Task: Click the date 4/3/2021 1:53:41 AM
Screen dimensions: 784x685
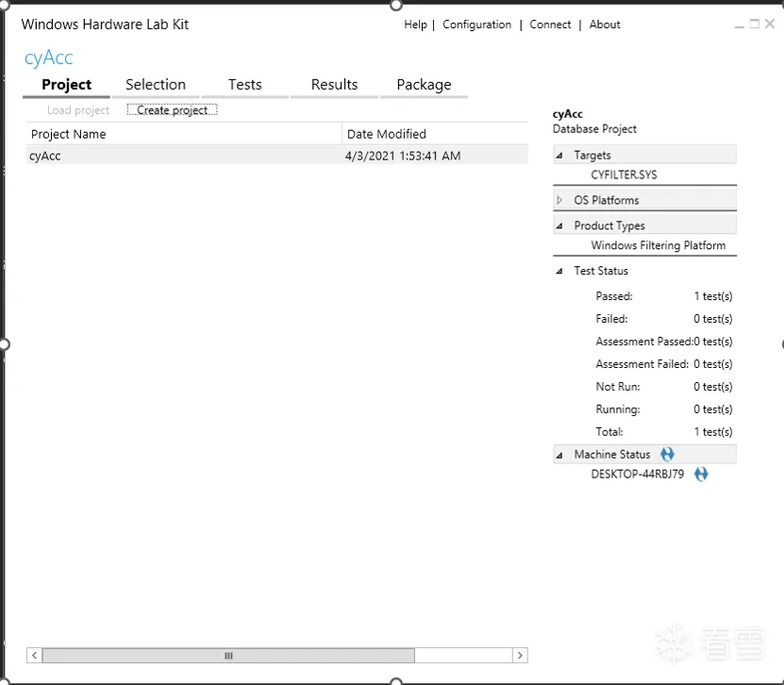Action: pyautogui.click(x=403, y=156)
